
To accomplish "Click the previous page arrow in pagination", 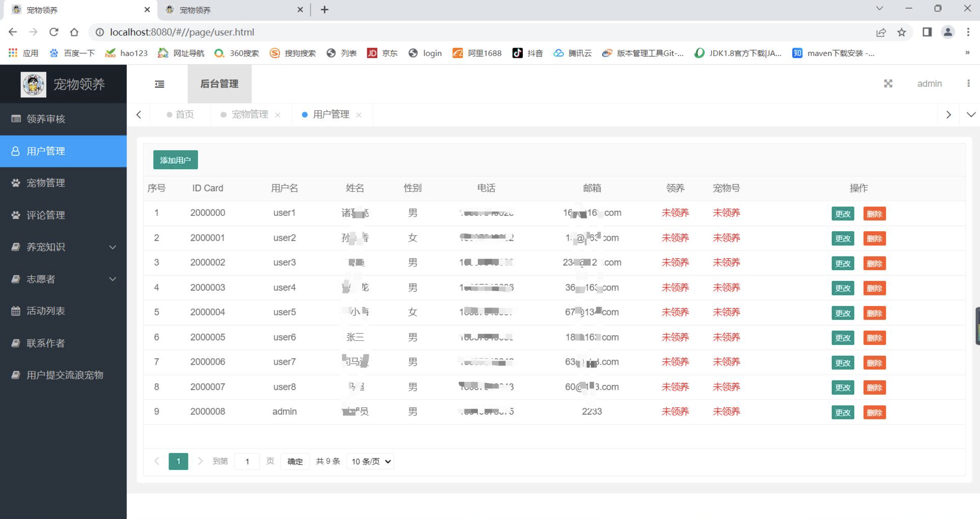I will pyautogui.click(x=157, y=461).
